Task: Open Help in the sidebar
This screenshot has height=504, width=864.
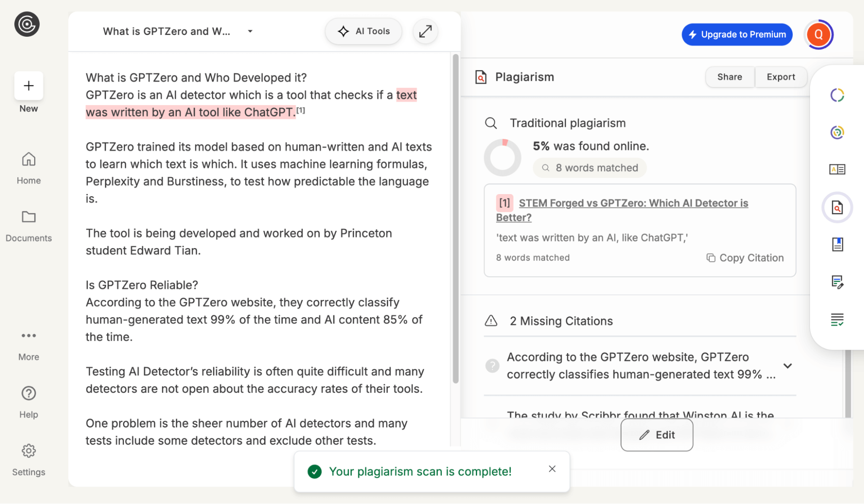Action: pos(29,402)
